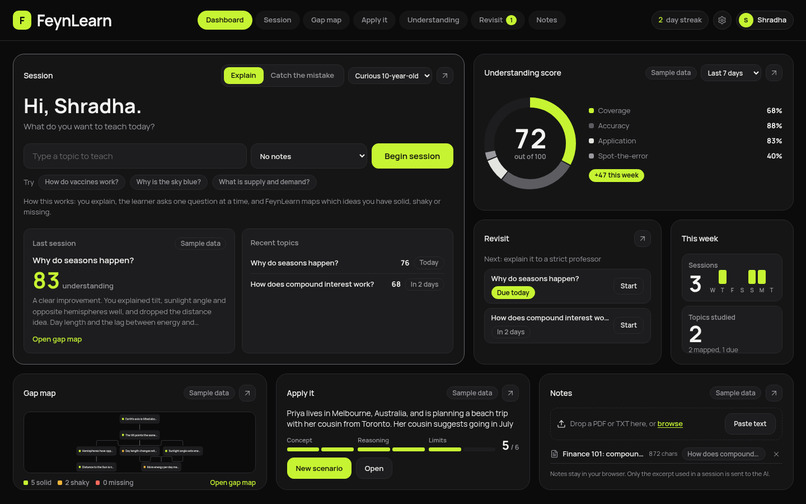Image resolution: width=806 pixels, height=504 pixels.
Task: Go to Session tab
Action: click(277, 20)
